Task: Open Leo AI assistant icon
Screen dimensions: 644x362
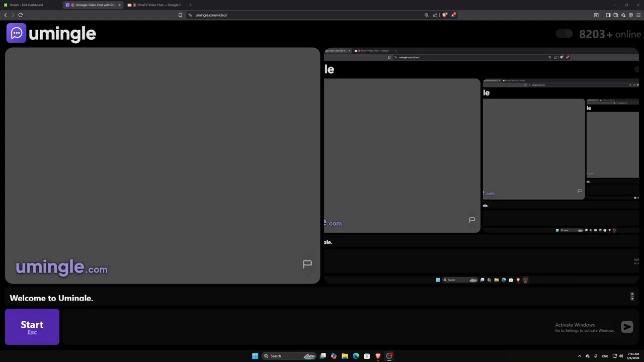Action: click(x=623, y=15)
